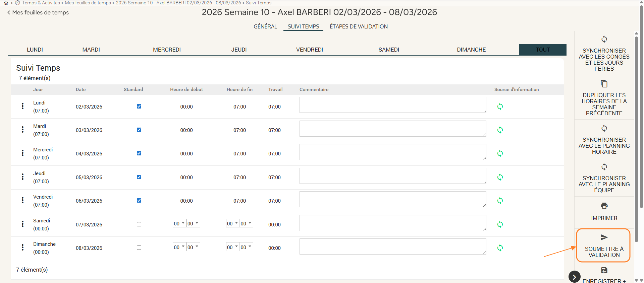Synchronize with congés and jours fériés
644x283 pixels.
[x=604, y=39]
